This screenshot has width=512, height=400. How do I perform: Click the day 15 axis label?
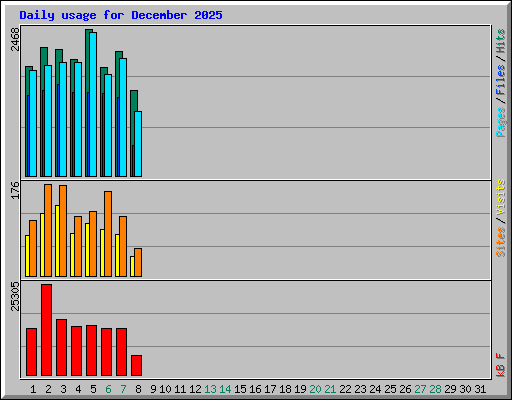240,389
